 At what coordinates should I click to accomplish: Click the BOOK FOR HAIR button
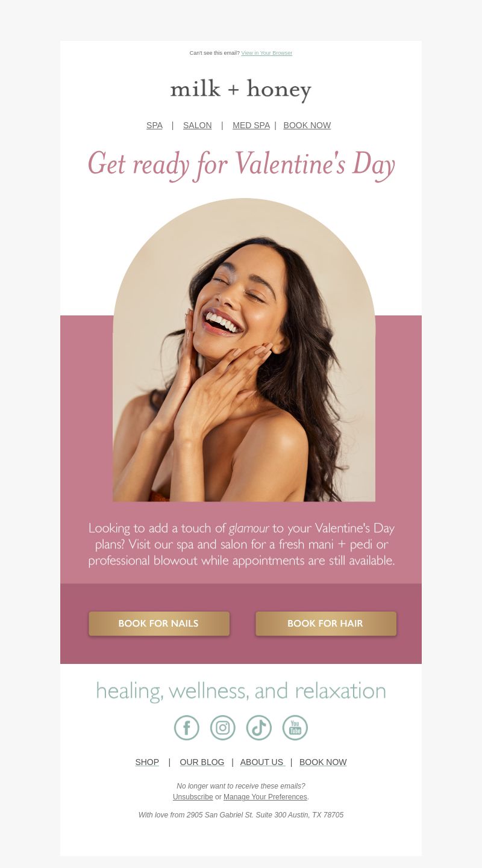click(x=326, y=624)
